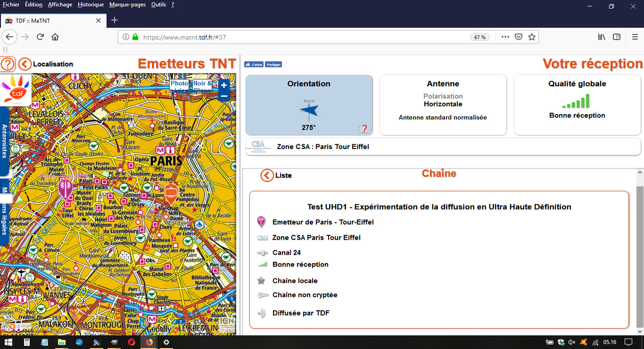This screenshot has width=644, height=349.
Task: Close the TDF :: MaTNT tab
Action: click(x=98, y=20)
